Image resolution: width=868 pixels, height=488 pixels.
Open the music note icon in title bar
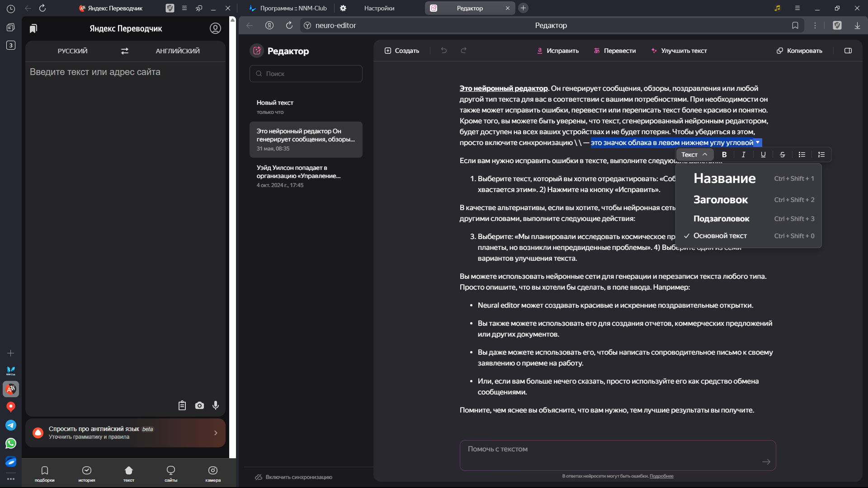click(x=777, y=8)
